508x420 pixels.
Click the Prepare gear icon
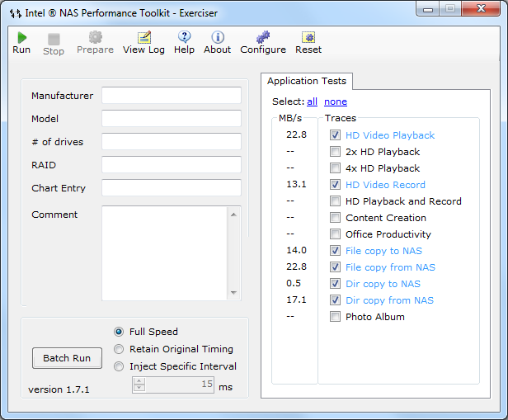point(96,42)
